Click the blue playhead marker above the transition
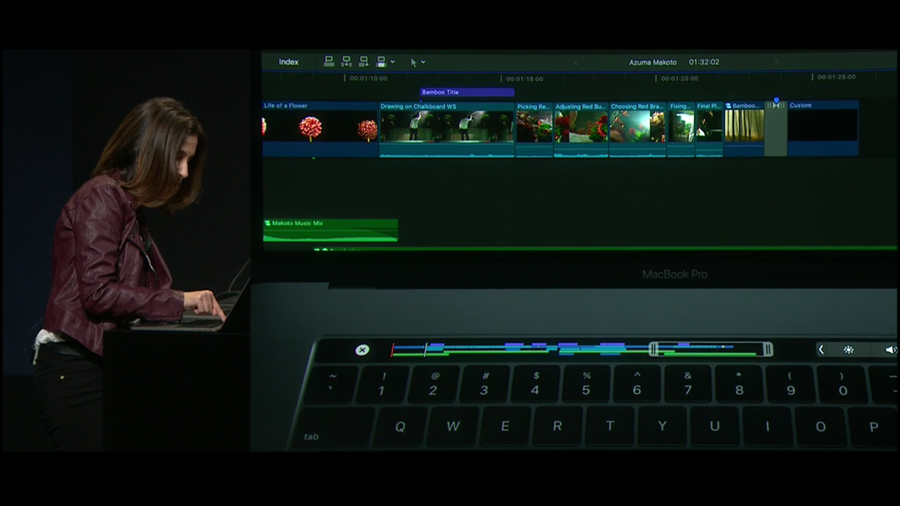The image size is (900, 506). tap(776, 100)
